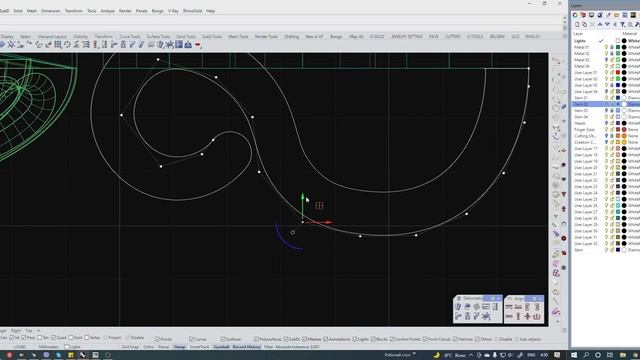Screen dimensions: 640x360
Task: Click the move layer down arrow icon
Action: coord(607,25)
